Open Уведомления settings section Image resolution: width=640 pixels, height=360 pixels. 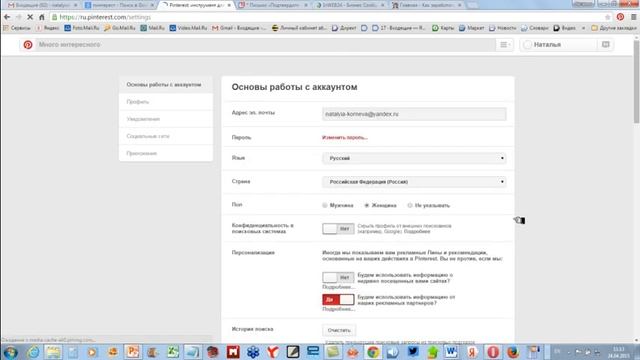166,119
